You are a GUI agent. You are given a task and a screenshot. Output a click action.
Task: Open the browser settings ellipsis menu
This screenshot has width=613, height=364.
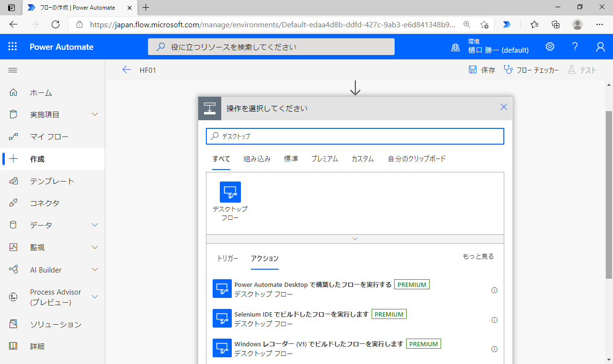pyautogui.click(x=600, y=24)
